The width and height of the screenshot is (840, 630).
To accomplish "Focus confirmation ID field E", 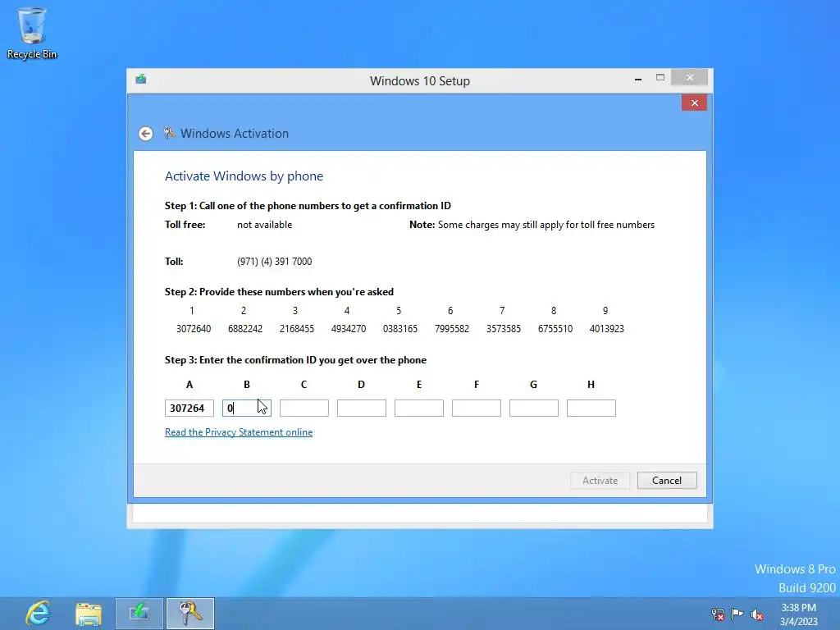I will point(419,409).
